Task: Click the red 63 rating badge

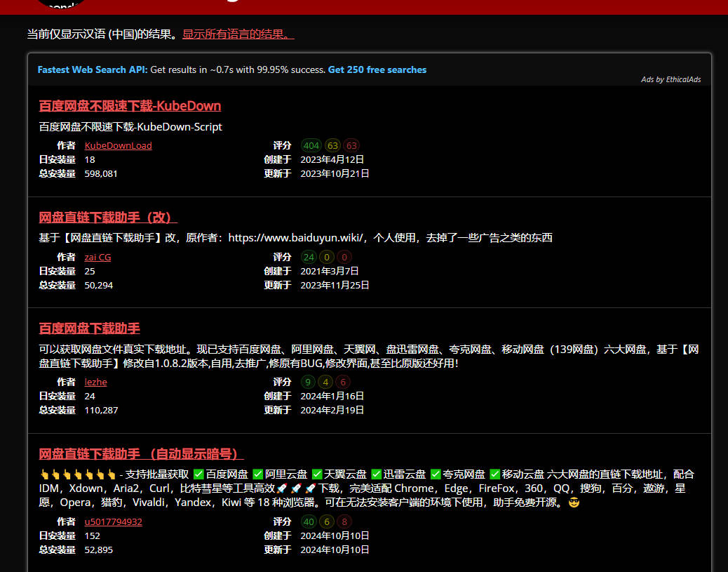Action: (x=351, y=145)
